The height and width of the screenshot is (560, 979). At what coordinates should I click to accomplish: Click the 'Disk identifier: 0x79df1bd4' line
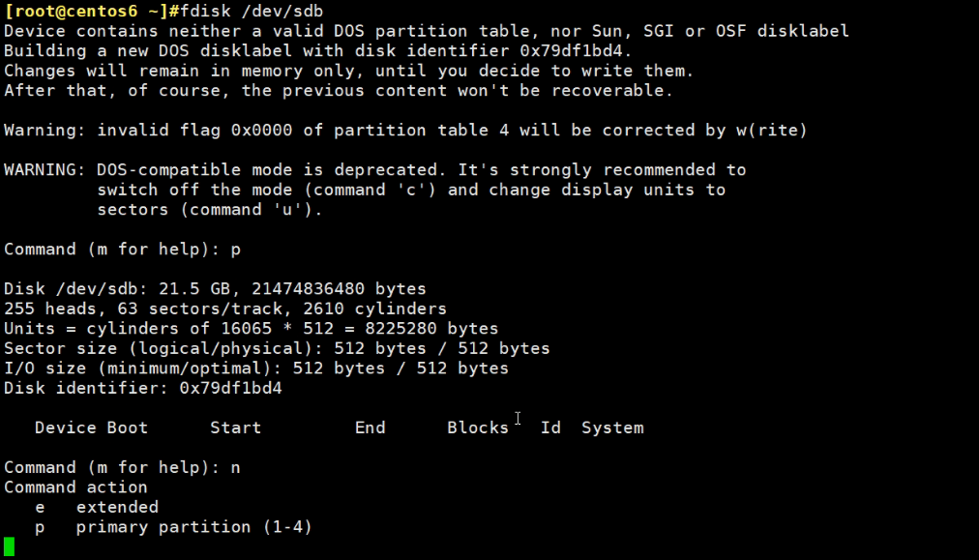(x=143, y=388)
